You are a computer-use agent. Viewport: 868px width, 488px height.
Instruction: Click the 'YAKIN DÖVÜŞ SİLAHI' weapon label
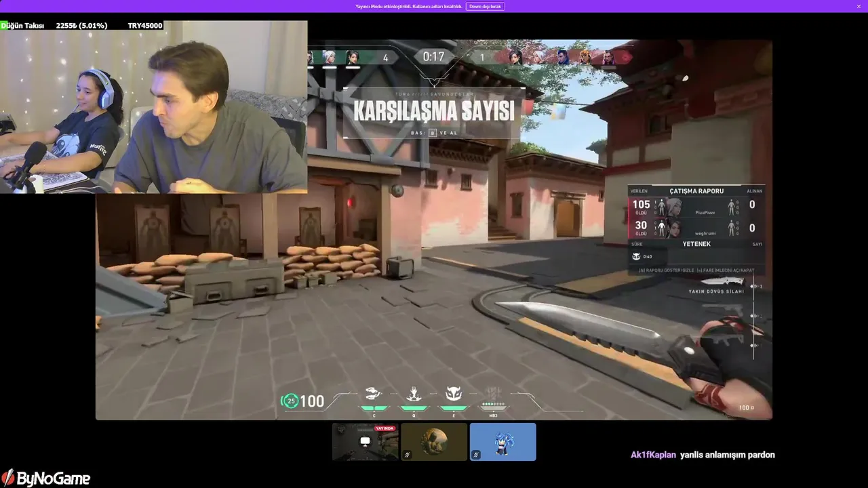pos(716,291)
